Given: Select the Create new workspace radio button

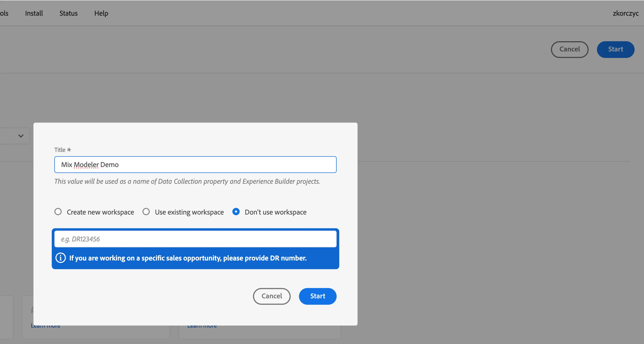Looking at the screenshot, I should pyautogui.click(x=58, y=212).
